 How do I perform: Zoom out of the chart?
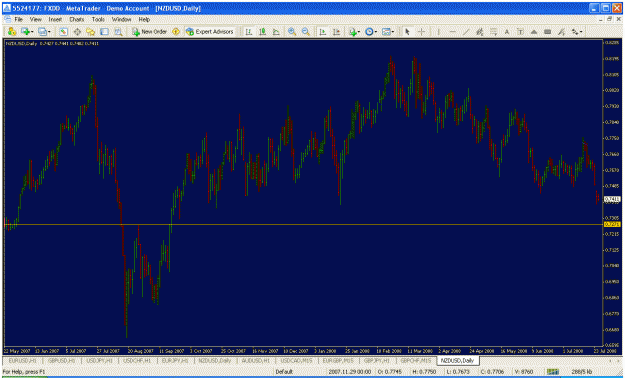tap(306, 32)
